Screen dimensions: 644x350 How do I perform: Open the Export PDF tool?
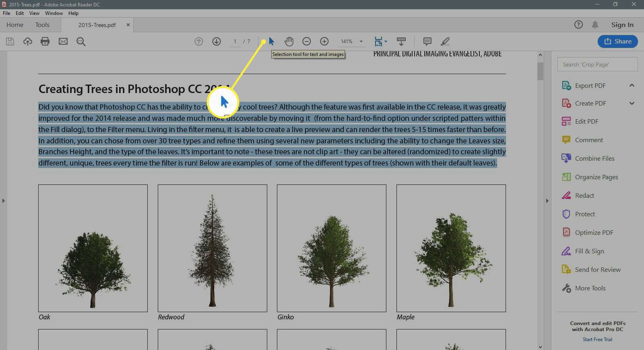click(590, 85)
